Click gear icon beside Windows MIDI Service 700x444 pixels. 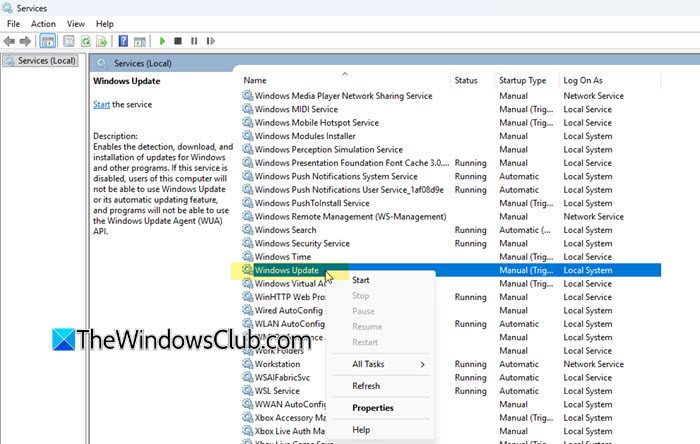click(247, 109)
